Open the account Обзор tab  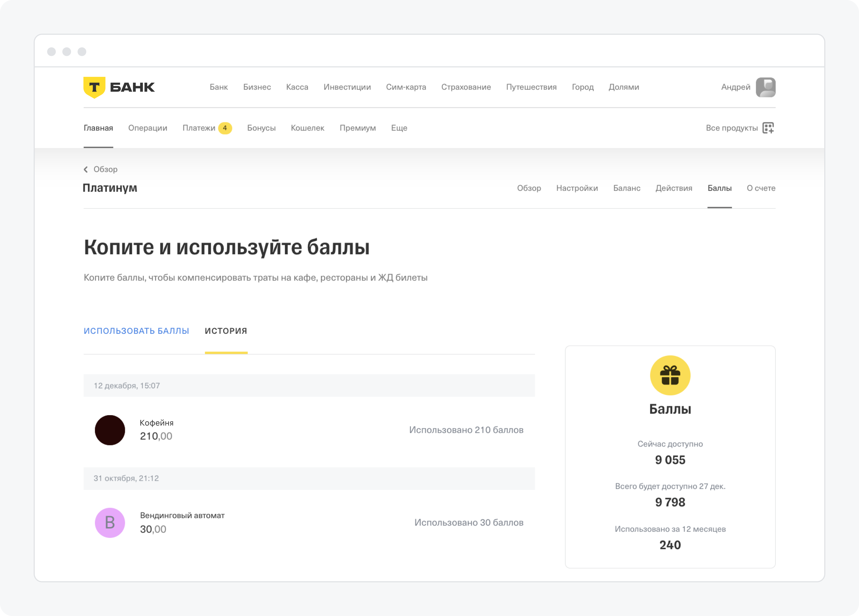[x=529, y=188]
